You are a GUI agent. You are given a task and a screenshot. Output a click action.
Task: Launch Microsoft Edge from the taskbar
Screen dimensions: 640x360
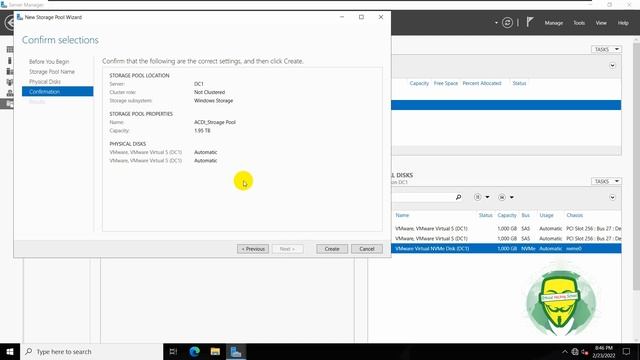point(194,351)
